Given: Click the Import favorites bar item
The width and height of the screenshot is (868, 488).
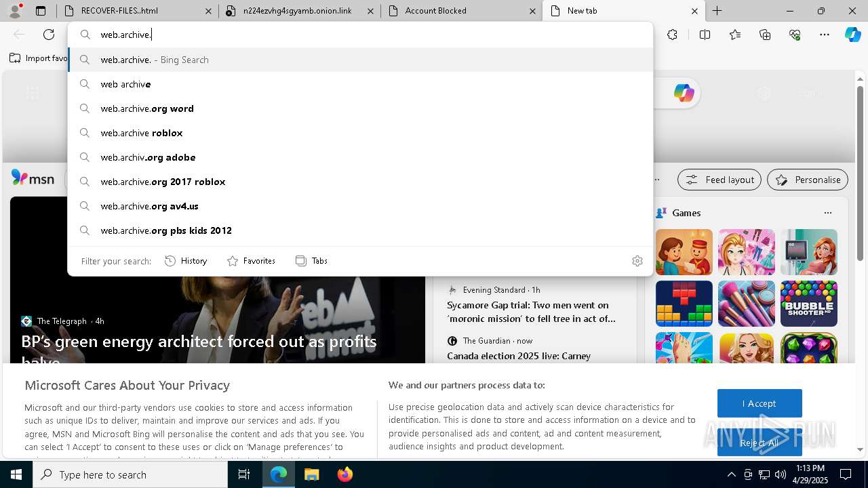Looking at the screenshot, I should tap(39, 58).
